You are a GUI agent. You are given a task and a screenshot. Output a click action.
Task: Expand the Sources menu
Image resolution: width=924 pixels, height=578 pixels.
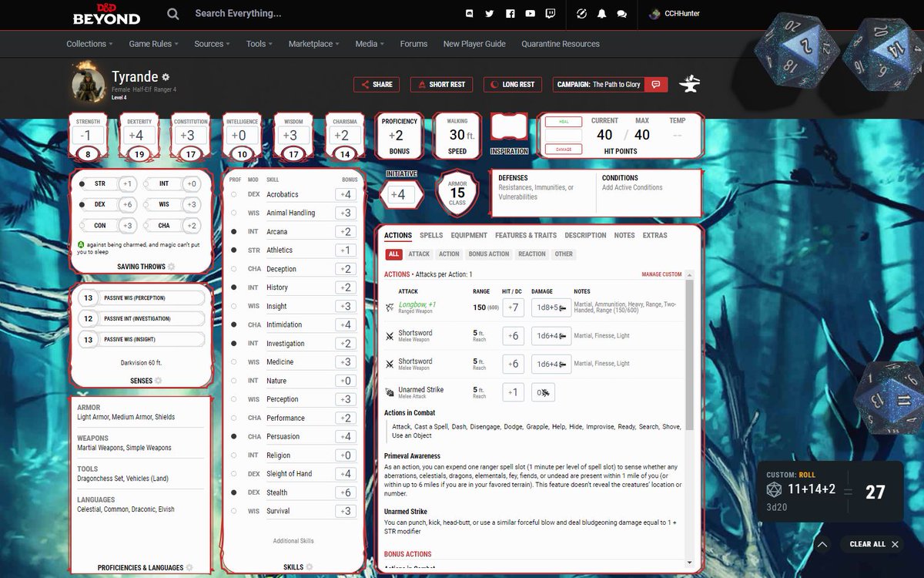click(x=212, y=44)
